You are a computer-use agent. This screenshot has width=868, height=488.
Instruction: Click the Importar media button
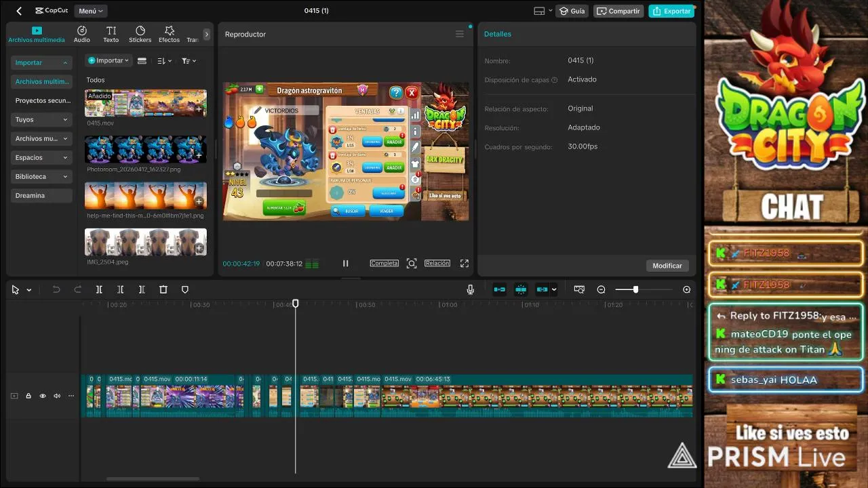click(x=108, y=60)
